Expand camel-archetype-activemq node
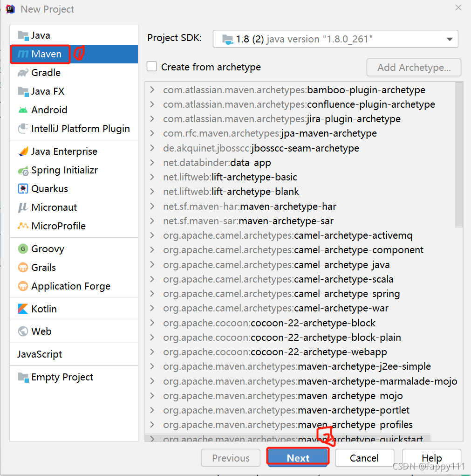This screenshot has height=476, width=471. coord(152,235)
